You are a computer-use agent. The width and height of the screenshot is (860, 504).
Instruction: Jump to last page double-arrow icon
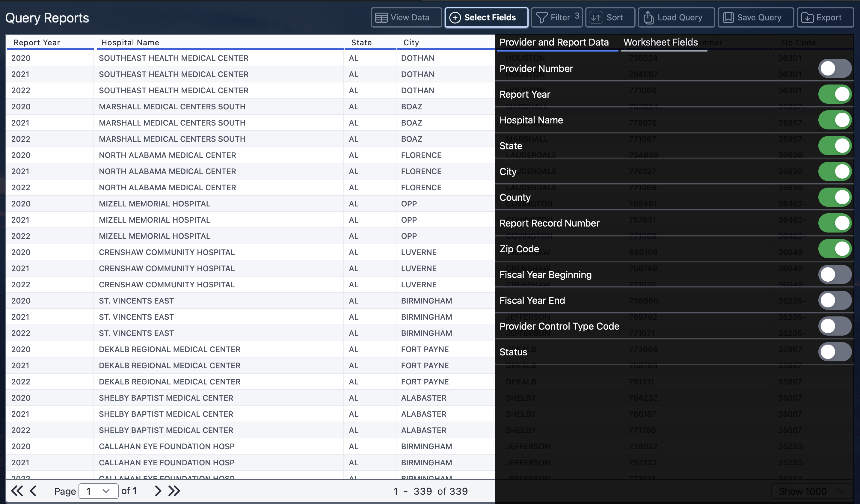pyautogui.click(x=174, y=491)
